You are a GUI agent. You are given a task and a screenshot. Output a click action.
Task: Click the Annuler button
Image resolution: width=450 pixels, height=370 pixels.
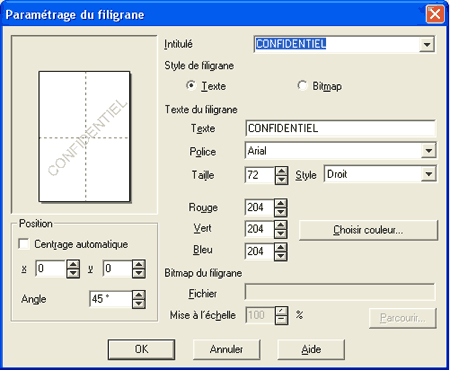click(x=227, y=349)
